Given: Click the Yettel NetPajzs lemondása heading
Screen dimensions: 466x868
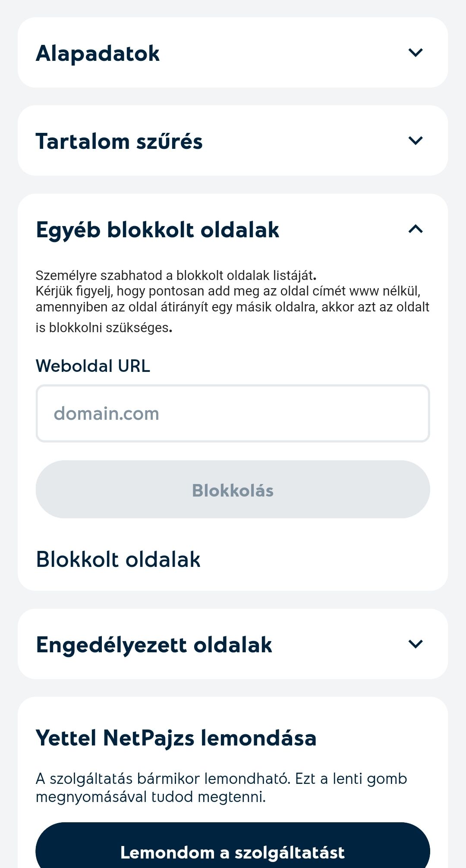Looking at the screenshot, I should [x=176, y=738].
